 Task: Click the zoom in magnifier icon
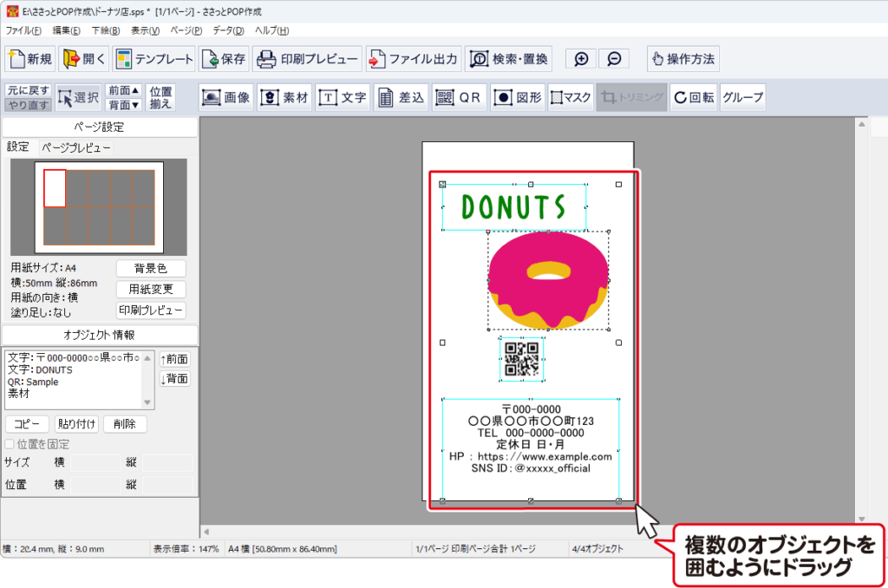[581, 59]
